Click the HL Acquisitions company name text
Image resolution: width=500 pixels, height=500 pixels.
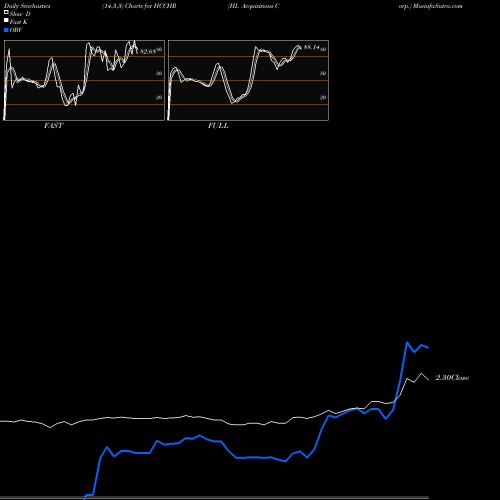tap(254, 6)
